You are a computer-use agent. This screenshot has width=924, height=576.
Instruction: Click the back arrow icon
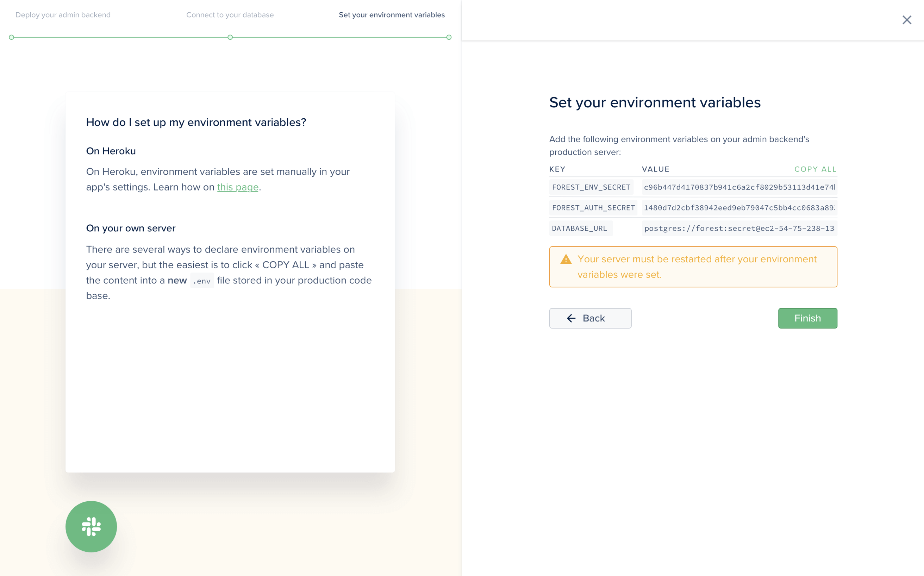[571, 318]
